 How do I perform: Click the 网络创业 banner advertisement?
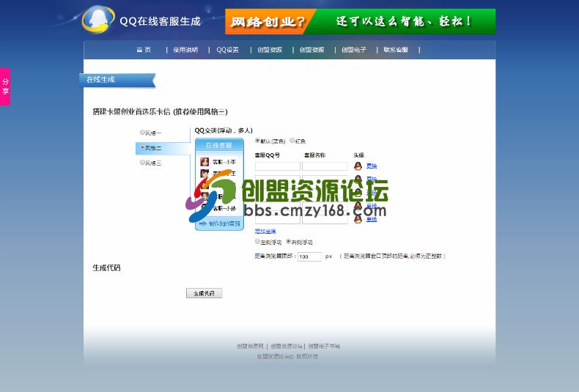pyautogui.click(x=361, y=21)
